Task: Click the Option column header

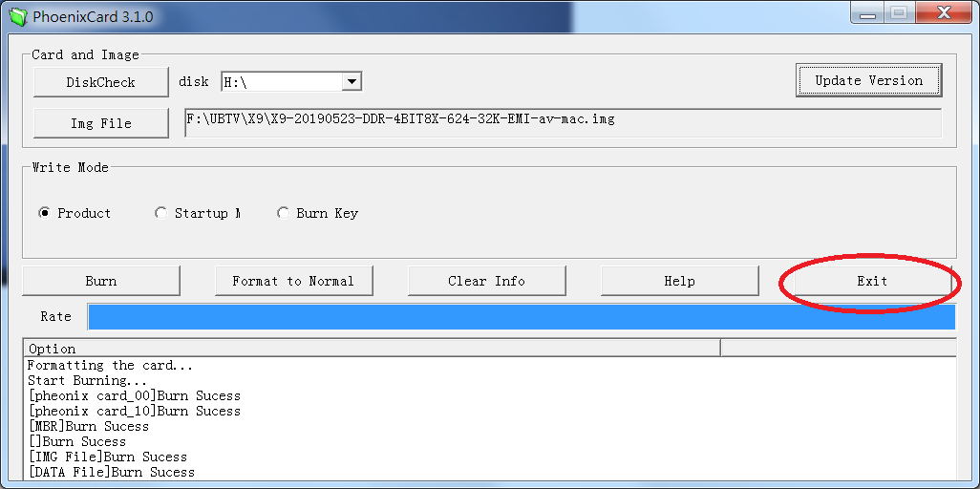Action: pos(372,349)
